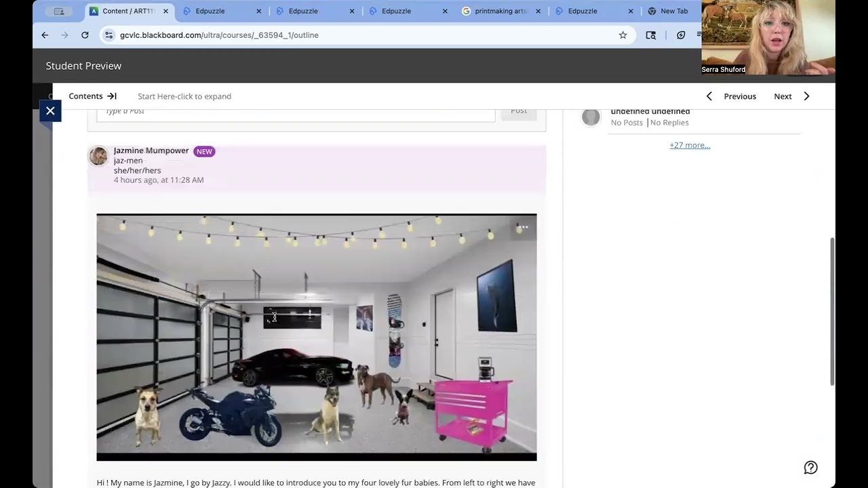Click the browser forward arrow
This screenshot has height=488, width=868.
65,35
